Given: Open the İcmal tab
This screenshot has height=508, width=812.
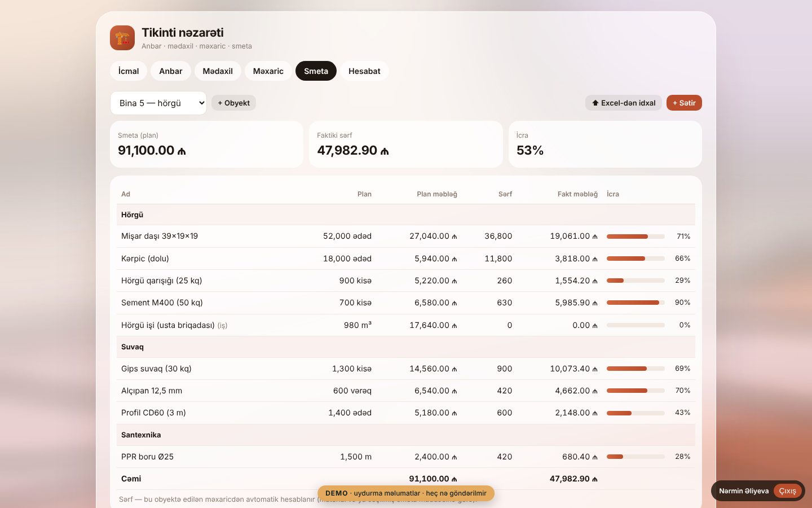Looking at the screenshot, I should [129, 71].
